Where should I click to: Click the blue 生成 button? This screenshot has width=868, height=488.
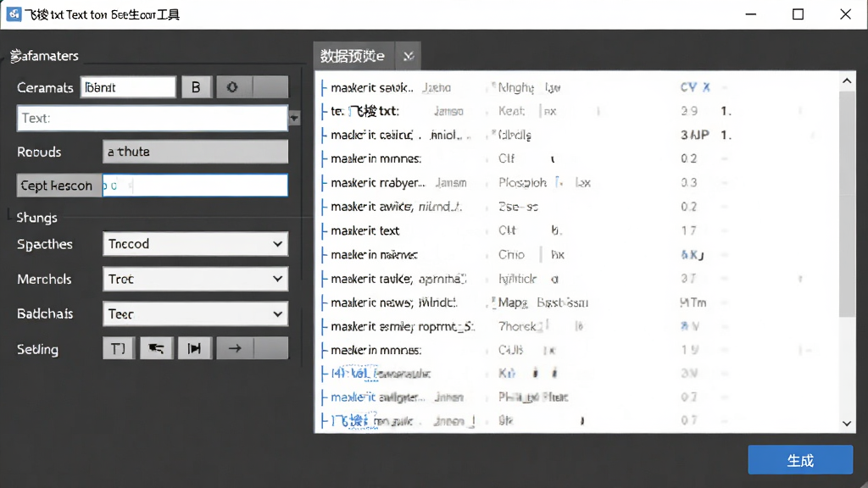800,460
